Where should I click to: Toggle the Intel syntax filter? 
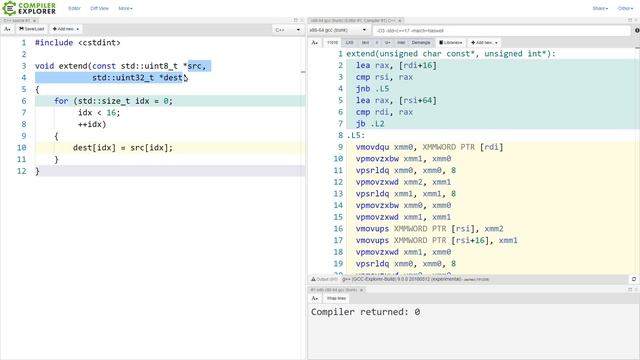point(401,42)
